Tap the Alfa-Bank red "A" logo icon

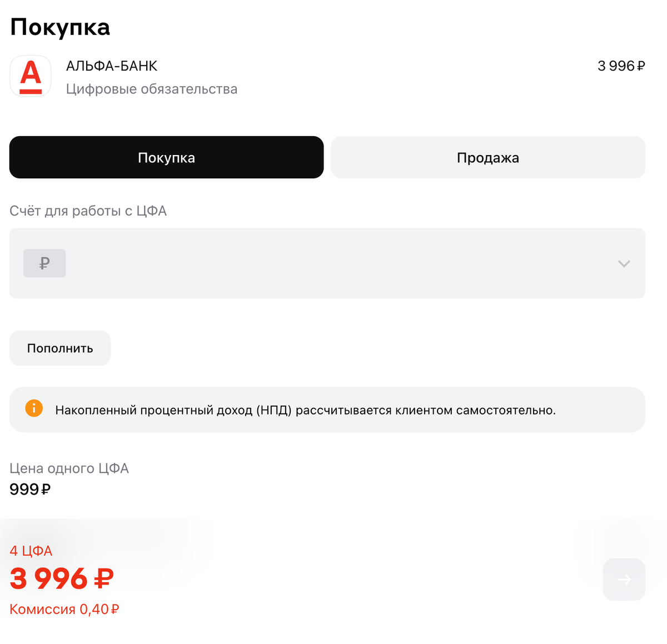(31, 76)
